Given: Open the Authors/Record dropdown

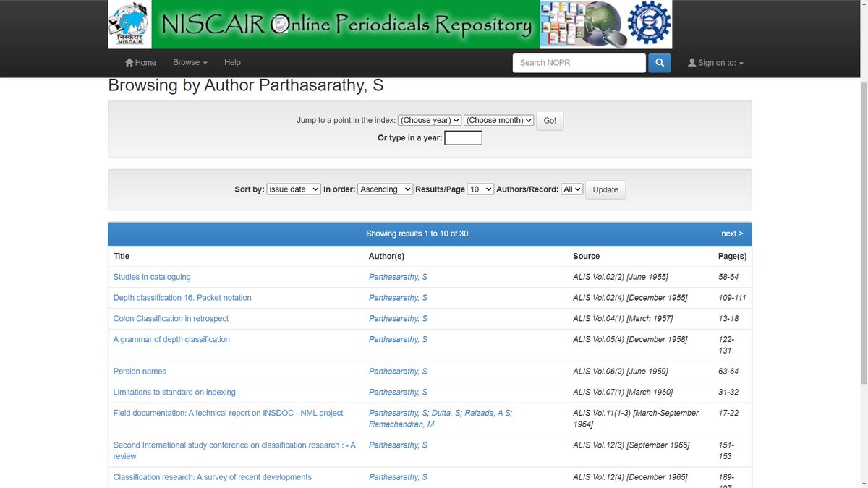Looking at the screenshot, I should (572, 189).
